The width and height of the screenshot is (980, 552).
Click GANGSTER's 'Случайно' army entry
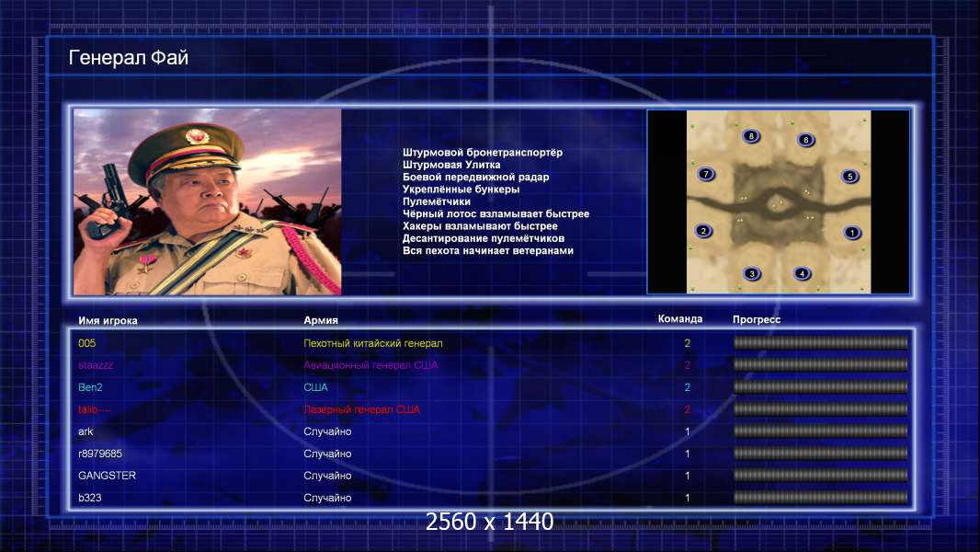point(327,476)
